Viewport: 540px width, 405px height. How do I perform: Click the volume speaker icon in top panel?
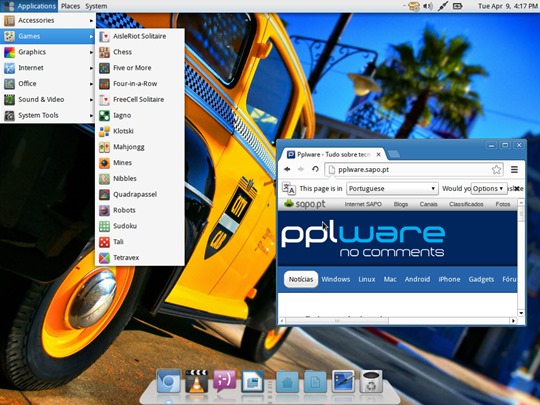[x=427, y=6]
